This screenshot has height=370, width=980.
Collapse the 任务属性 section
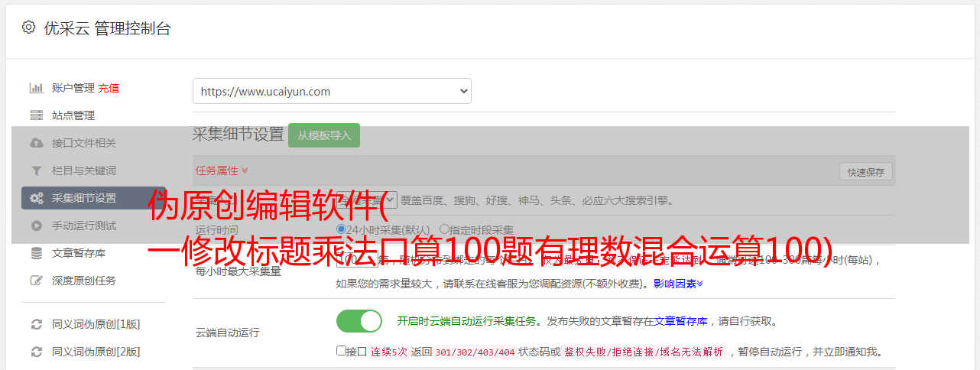pos(222,170)
